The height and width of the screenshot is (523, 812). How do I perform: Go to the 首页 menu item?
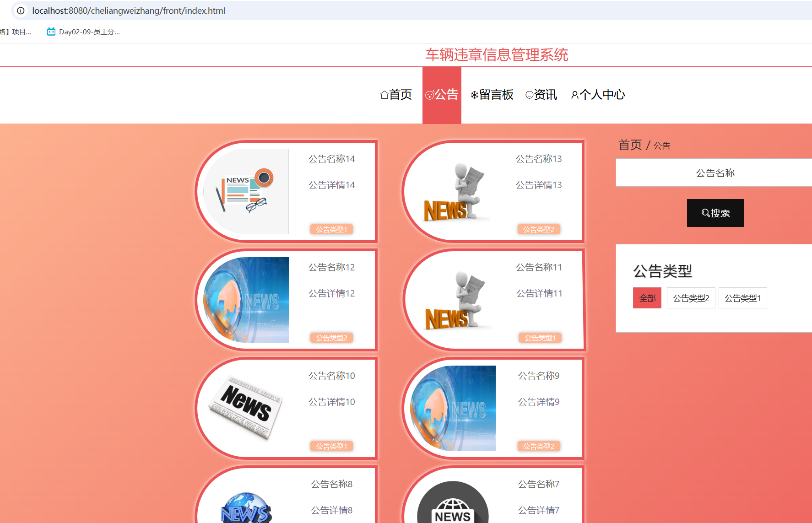pos(396,95)
